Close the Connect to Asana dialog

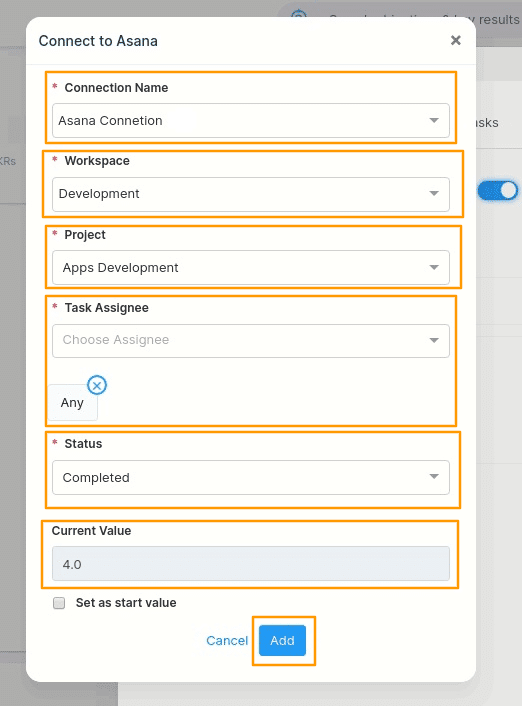tap(455, 41)
